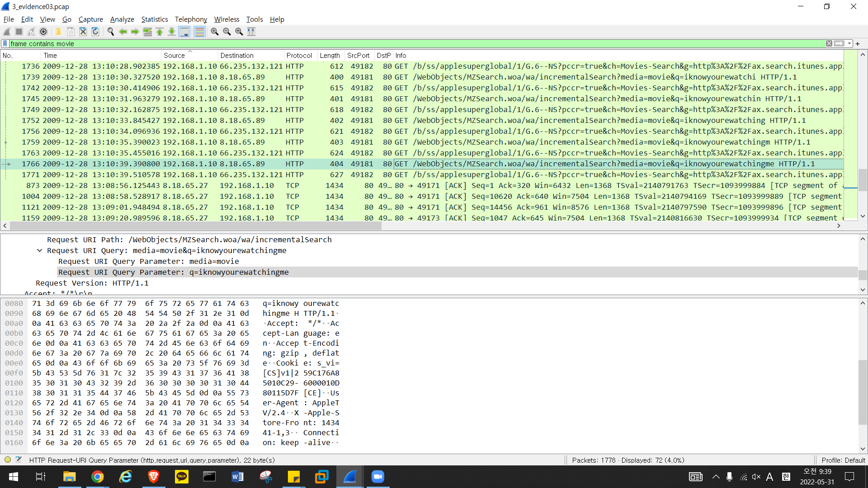Open capture options gear icon
868x488 pixels.
click(43, 32)
